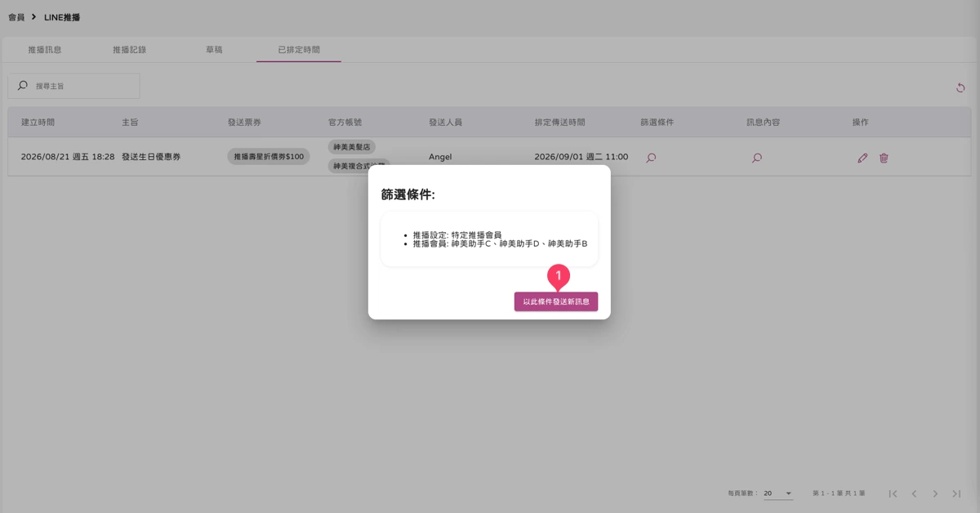Image resolution: width=980 pixels, height=513 pixels.
Task: Click the 發送生日優惠券 subject cell
Action: click(151, 157)
